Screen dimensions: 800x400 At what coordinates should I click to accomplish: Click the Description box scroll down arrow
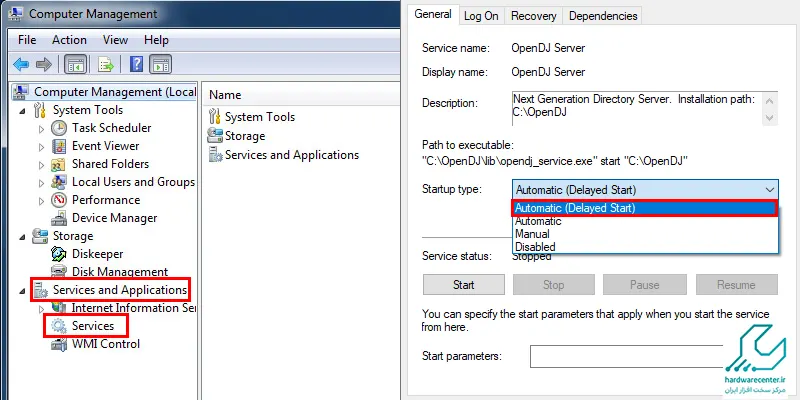pyautogui.click(x=770, y=118)
